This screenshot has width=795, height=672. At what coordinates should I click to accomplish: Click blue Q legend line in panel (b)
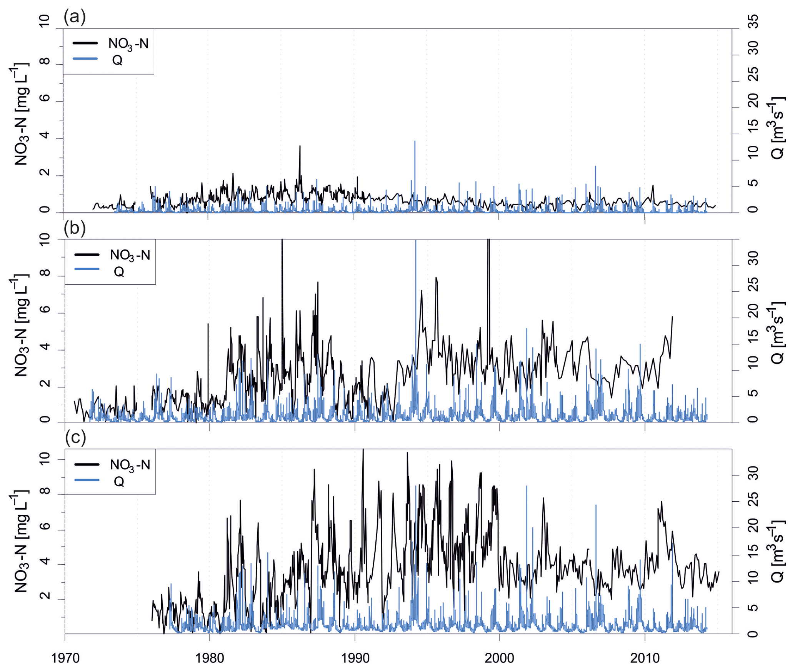87,269
